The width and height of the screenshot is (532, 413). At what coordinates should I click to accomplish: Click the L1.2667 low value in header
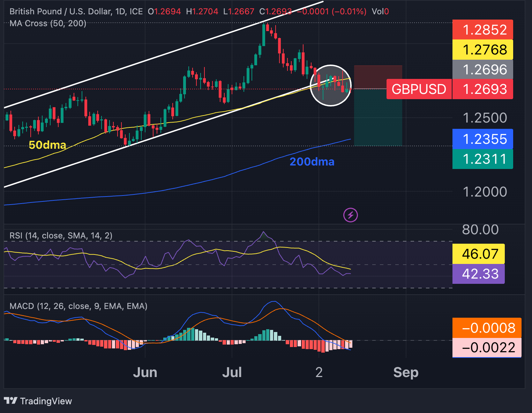(239, 12)
